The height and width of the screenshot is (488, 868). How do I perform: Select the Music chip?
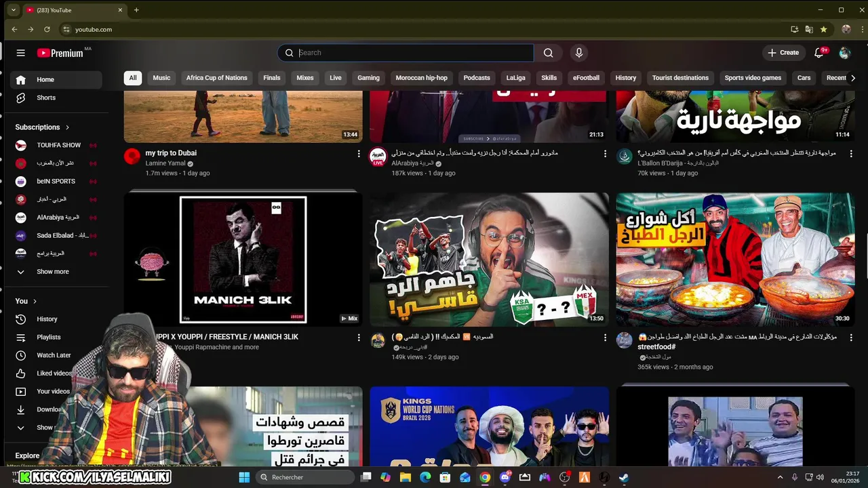pos(161,78)
